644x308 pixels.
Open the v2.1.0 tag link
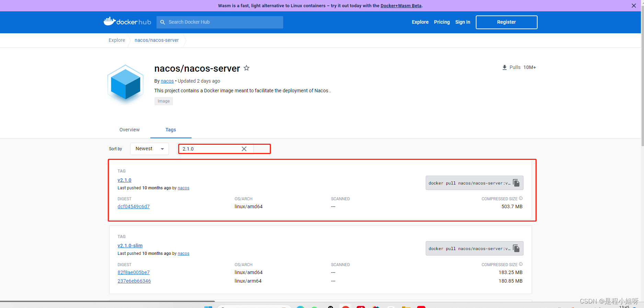pos(124,180)
